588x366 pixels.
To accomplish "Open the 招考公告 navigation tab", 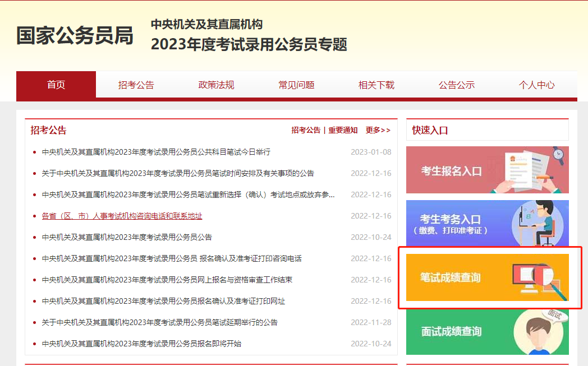I will click(136, 85).
